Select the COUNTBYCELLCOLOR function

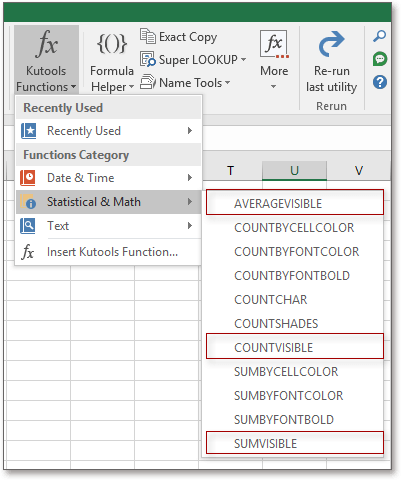coord(294,228)
